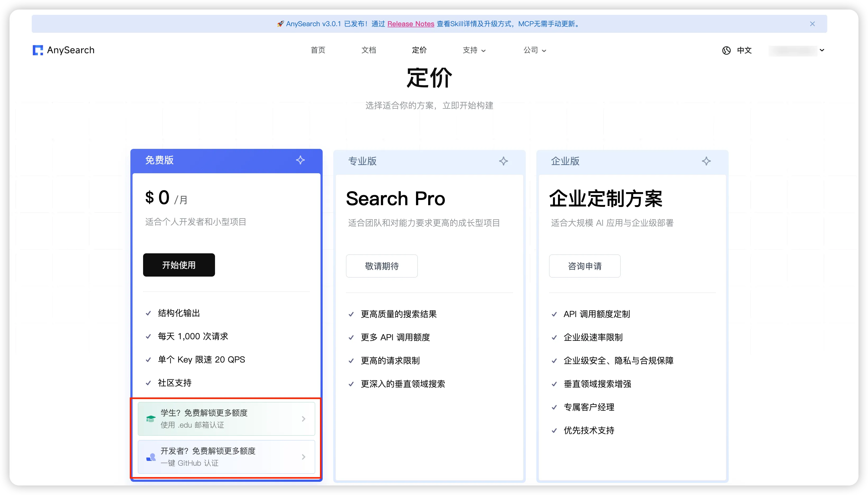The image size is (868, 495).
Task: Click 垂直领域搜索增强 feature text
Action: point(597,384)
